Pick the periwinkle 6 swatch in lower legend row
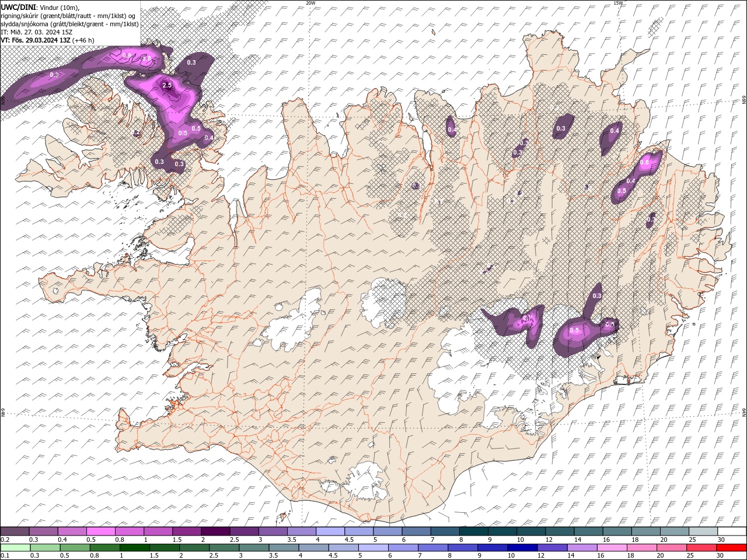This screenshot has height=560, width=747. pyautogui.click(x=403, y=548)
